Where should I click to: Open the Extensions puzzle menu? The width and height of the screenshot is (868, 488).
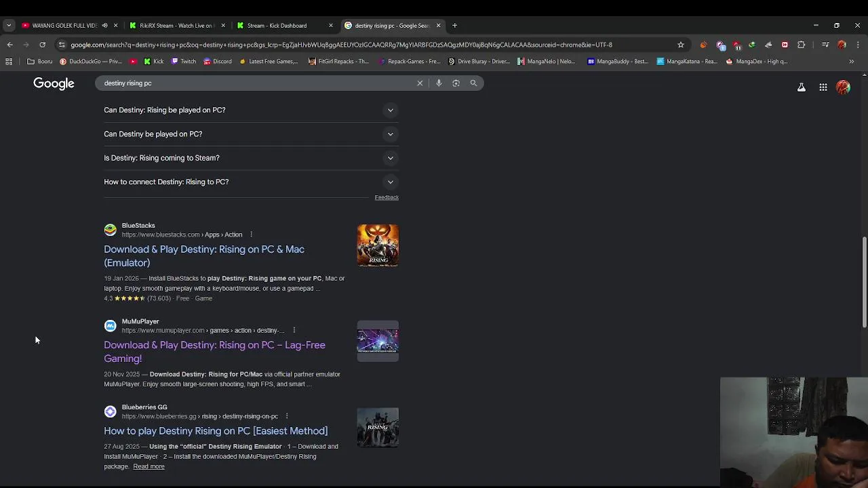802,45
